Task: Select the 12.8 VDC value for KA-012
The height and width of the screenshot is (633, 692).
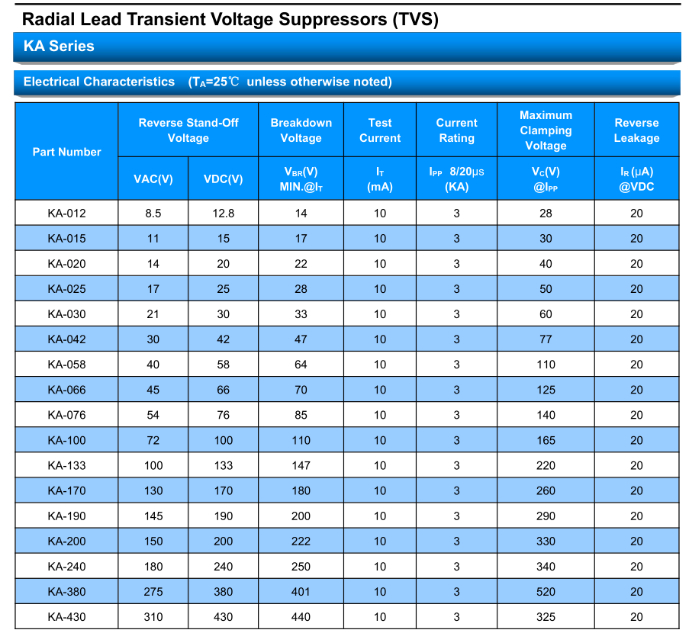Action: 223,213
